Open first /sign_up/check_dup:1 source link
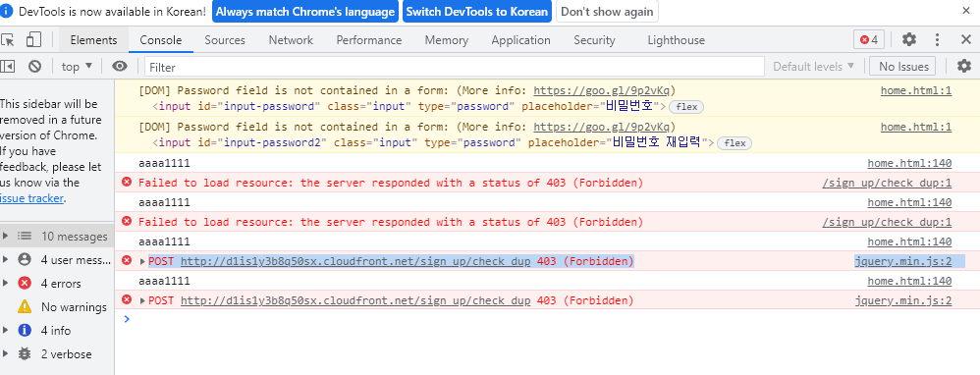Screen dimensions: 980x375 887,183
